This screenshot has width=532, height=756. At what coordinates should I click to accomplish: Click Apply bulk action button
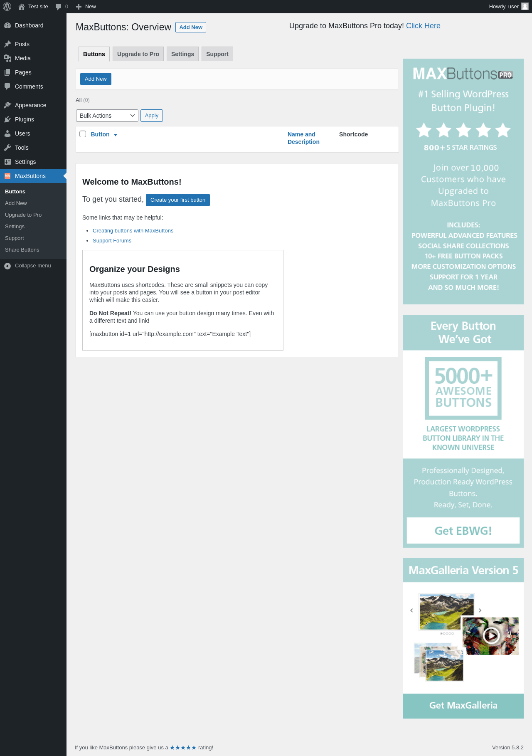tap(152, 116)
